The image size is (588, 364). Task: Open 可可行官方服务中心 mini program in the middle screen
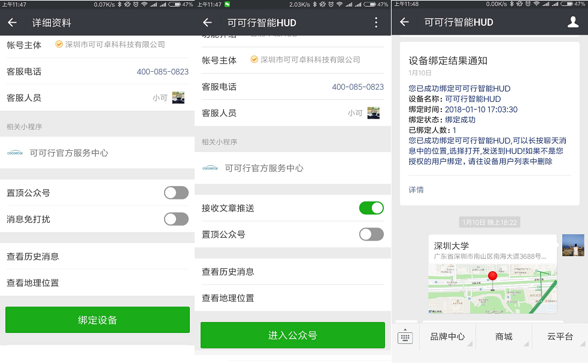tap(292, 168)
